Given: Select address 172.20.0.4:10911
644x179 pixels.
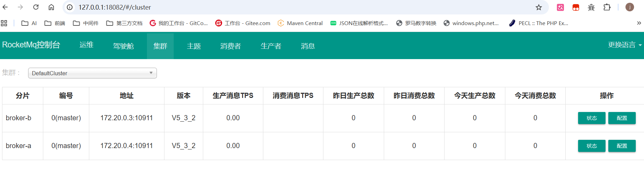Looking at the screenshot, I should point(126,146).
